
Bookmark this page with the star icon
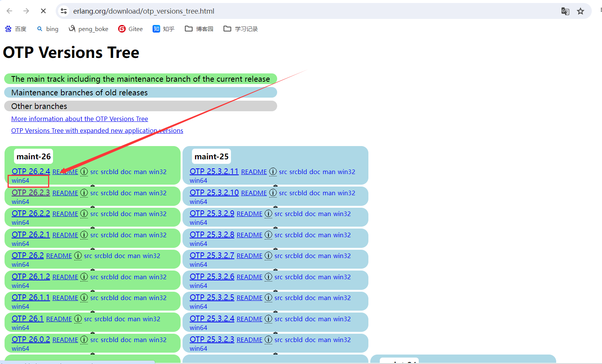coord(580,11)
